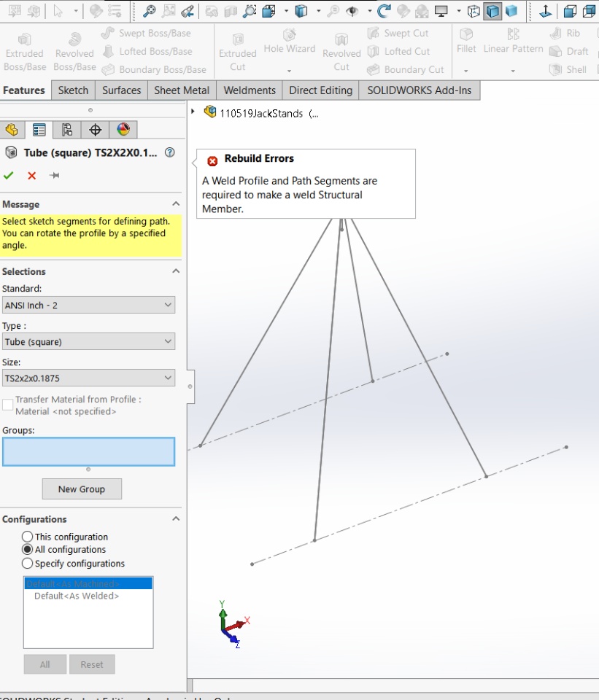Click the View Settings monitor icon
This screenshot has width=599, height=700.
click(x=441, y=11)
